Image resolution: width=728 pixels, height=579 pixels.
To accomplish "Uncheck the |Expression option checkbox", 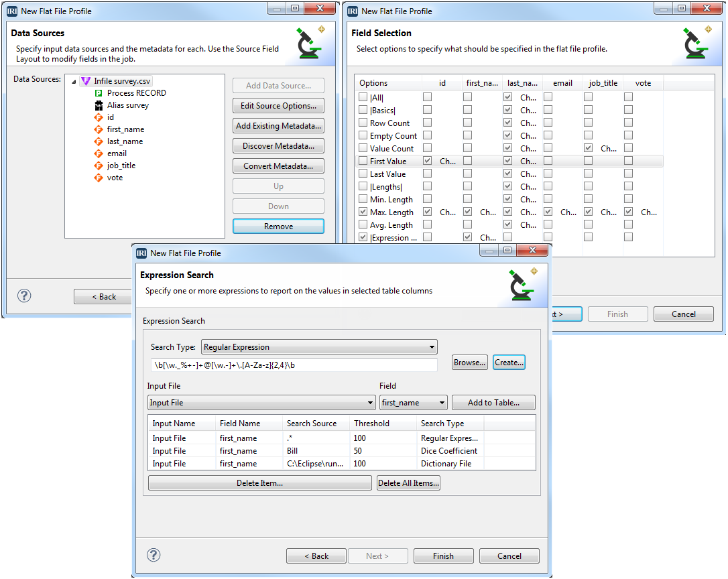I will click(x=363, y=237).
